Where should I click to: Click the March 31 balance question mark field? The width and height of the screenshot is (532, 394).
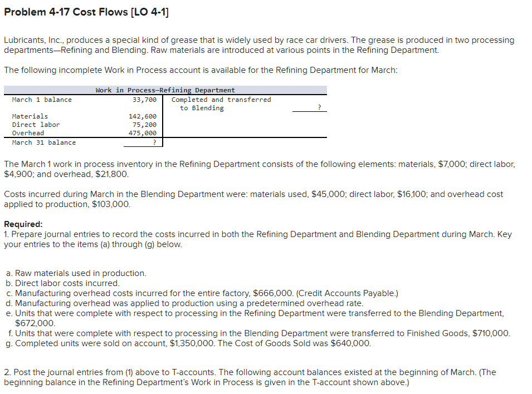(143, 142)
